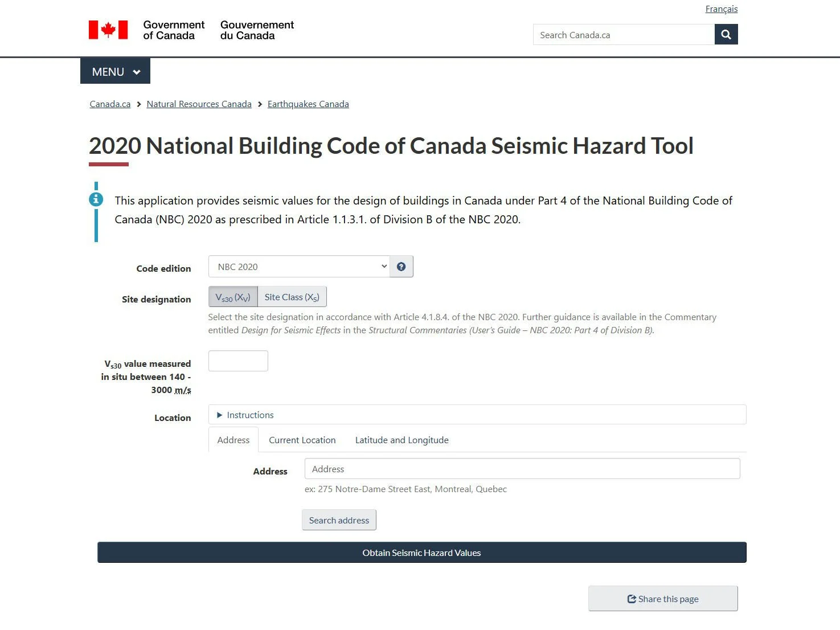Click the page title '2020 National Building Code of Canada Seismic Hazard Tool'
Viewport: 840px width, 630px height.
(x=391, y=146)
